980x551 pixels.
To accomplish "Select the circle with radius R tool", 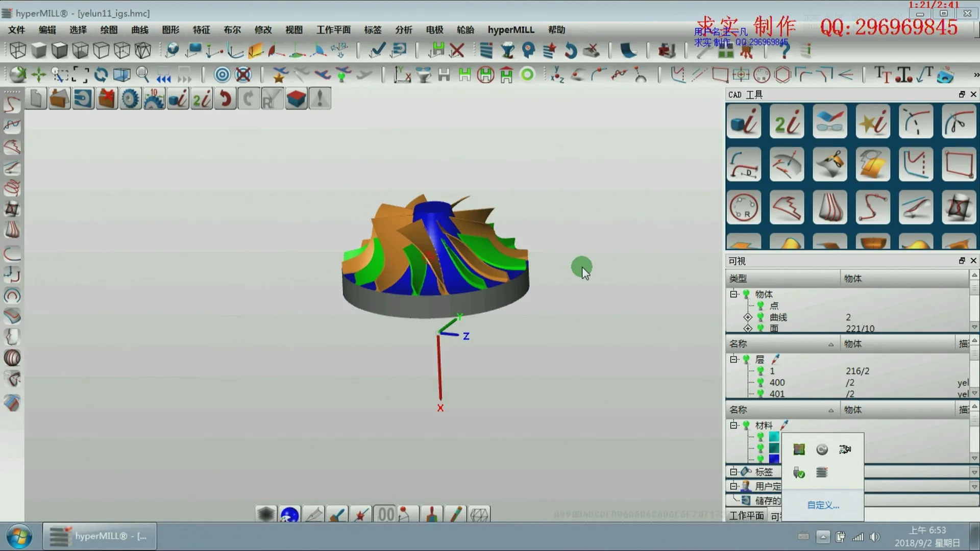I will [x=744, y=208].
